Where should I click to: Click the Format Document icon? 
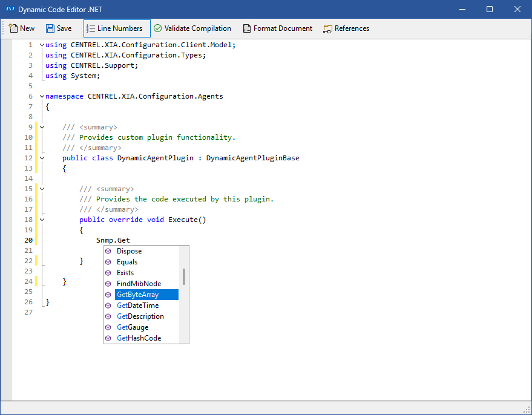click(x=246, y=28)
